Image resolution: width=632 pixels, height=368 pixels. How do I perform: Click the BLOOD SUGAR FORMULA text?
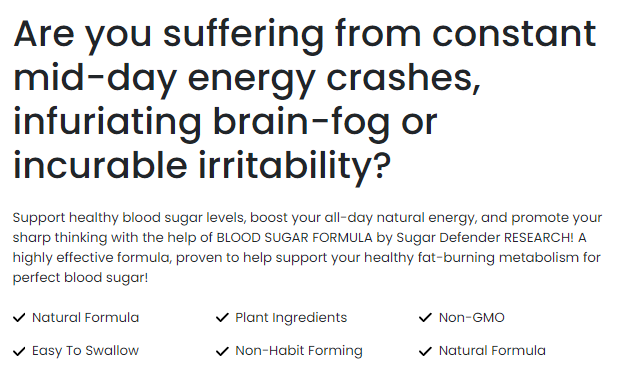[295, 237]
